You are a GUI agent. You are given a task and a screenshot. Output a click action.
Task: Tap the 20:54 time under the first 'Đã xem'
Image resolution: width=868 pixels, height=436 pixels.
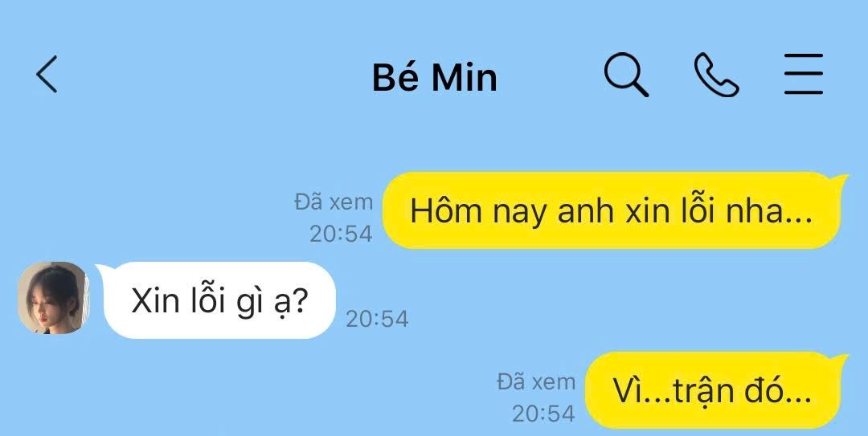coord(341,234)
